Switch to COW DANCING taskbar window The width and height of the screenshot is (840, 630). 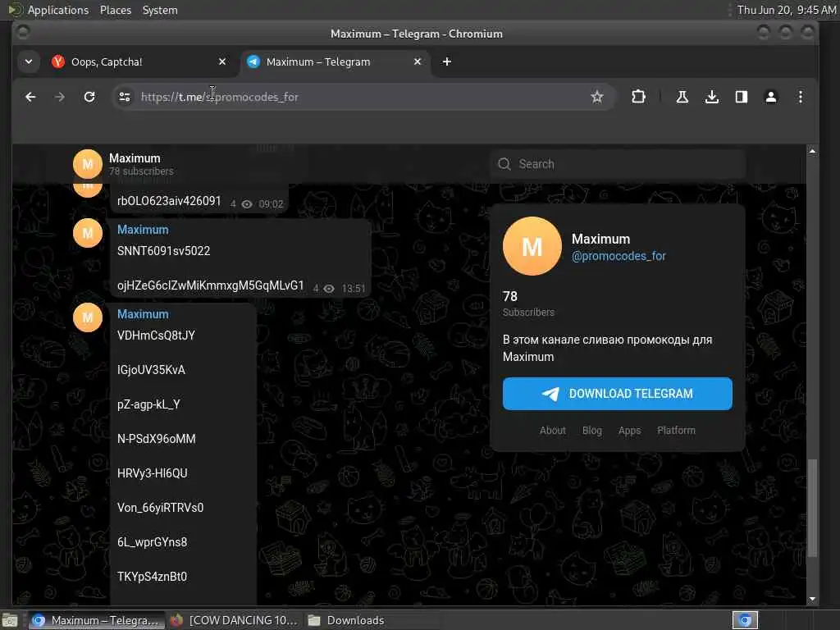[234, 620]
